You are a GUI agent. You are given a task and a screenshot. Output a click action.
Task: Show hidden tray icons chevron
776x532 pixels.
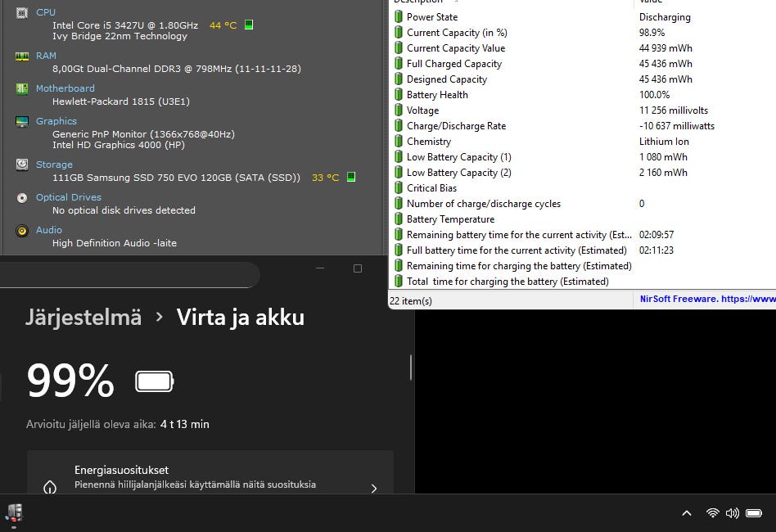687,513
